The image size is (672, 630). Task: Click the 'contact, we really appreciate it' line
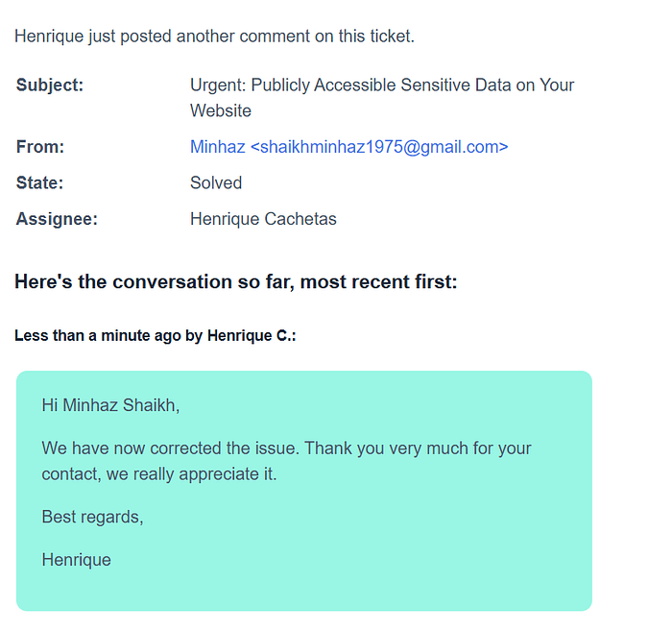coord(159,474)
